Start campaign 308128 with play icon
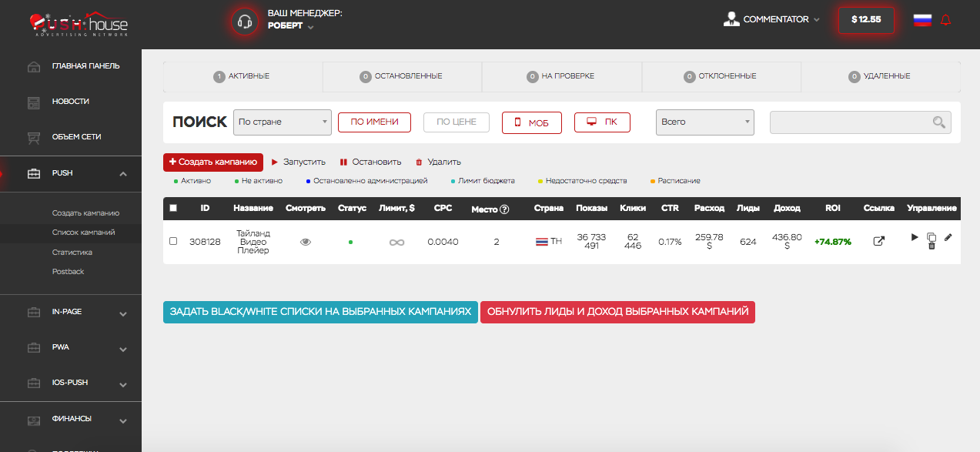This screenshot has height=452, width=980. click(x=915, y=237)
